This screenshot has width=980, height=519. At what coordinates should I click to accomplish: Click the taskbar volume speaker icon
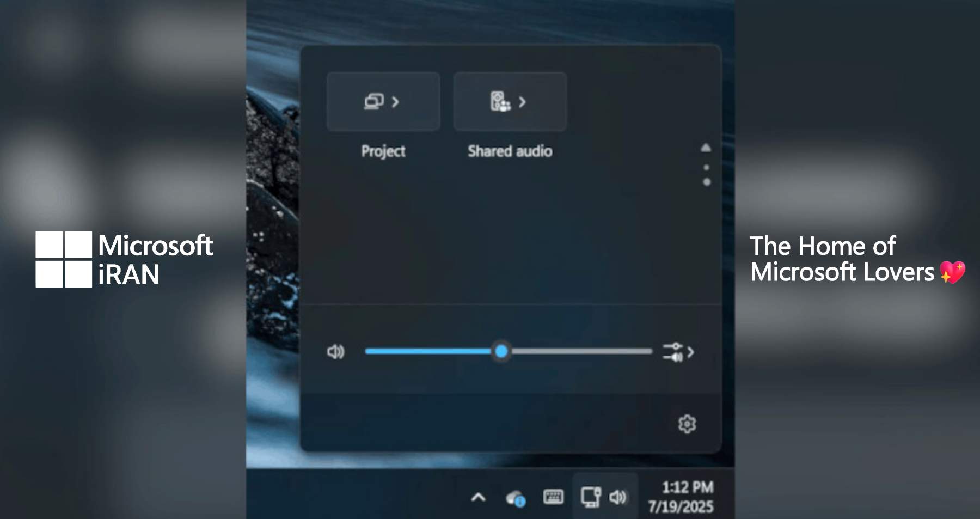coord(617,497)
